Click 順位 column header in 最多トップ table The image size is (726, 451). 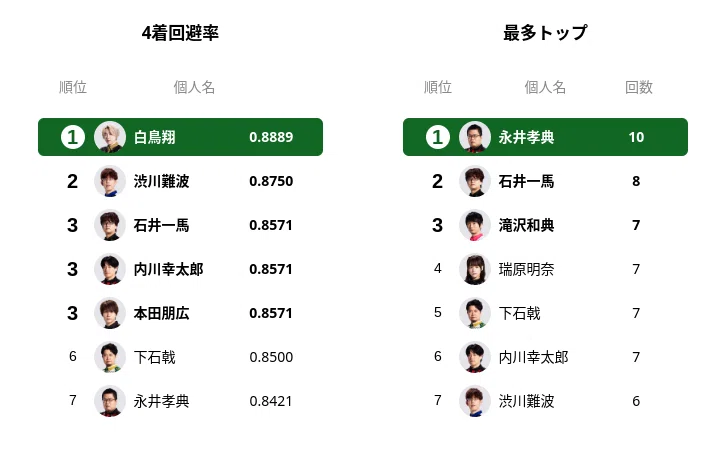(438, 87)
